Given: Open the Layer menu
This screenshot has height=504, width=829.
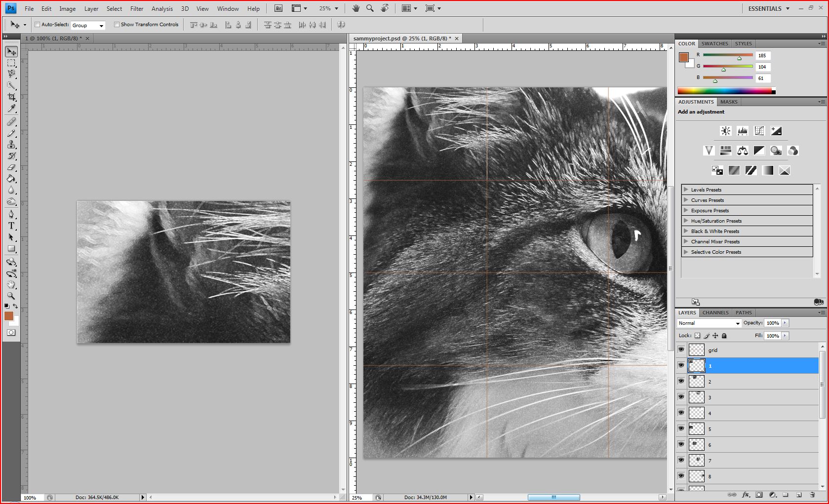Looking at the screenshot, I should [x=91, y=9].
